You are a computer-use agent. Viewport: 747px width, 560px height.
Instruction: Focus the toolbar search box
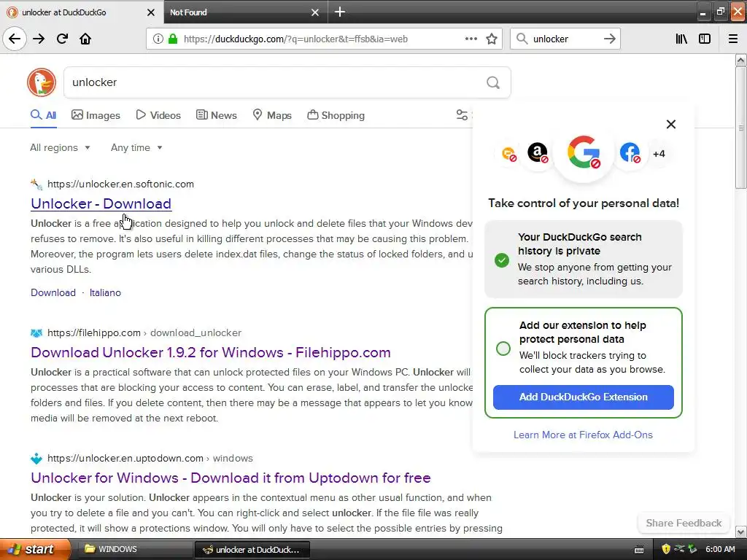click(x=565, y=39)
